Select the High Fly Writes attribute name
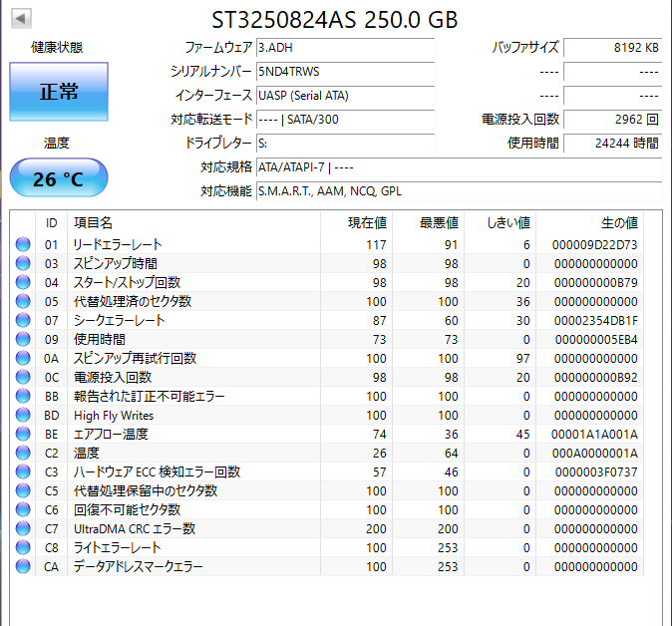The height and width of the screenshot is (626, 672). [114, 416]
